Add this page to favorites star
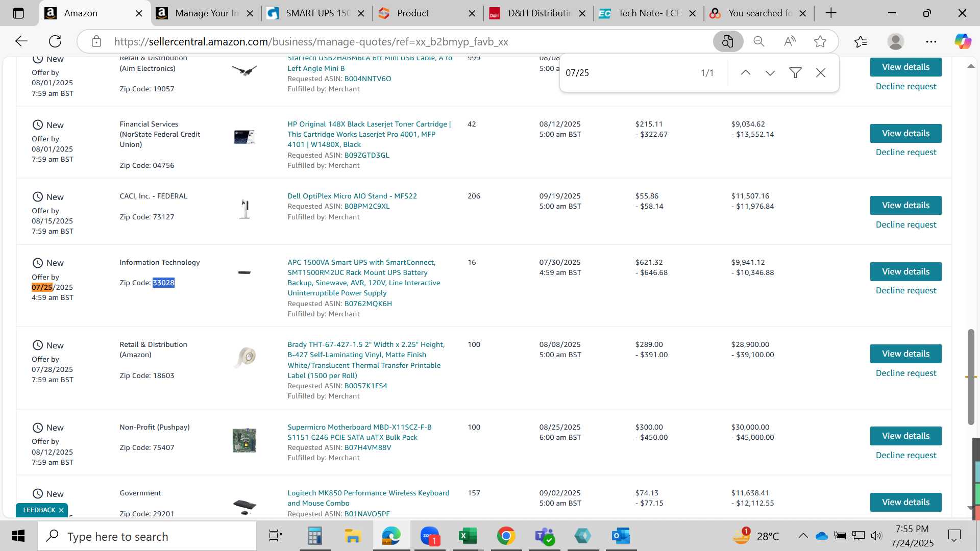Viewport: 980px width, 551px height. (x=820, y=41)
